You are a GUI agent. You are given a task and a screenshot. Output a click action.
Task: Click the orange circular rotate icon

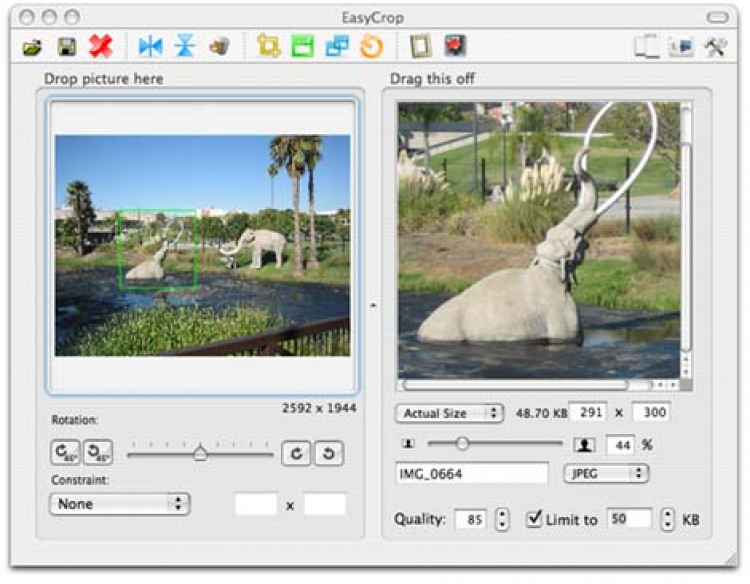click(x=372, y=47)
